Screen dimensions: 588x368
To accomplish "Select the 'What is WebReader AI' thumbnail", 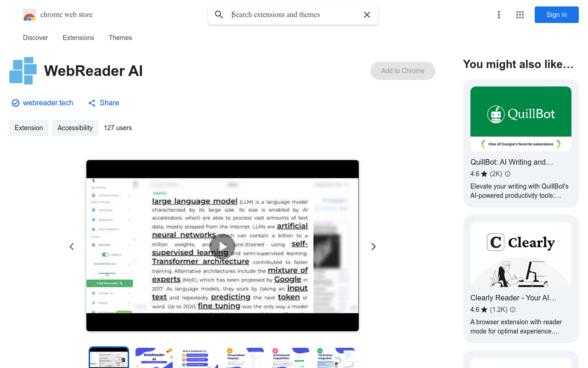I will [x=199, y=358].
